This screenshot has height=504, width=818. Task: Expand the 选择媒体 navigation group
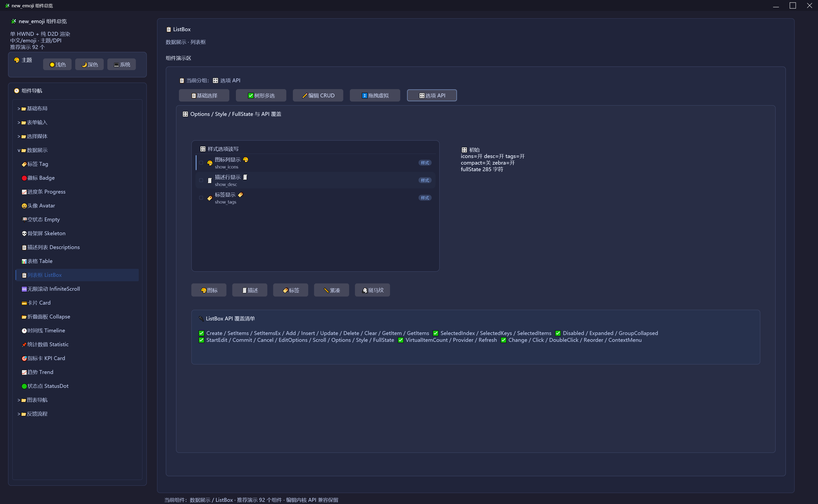point(77,136)
